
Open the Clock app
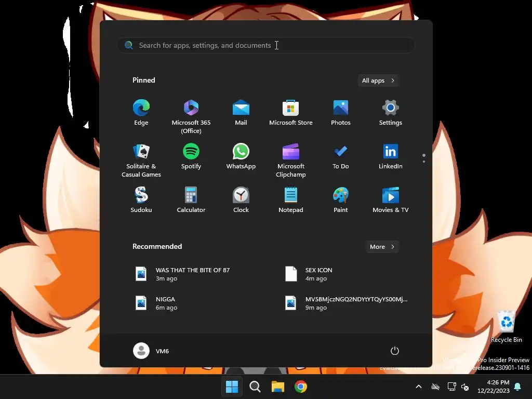(x=241, y=200)
